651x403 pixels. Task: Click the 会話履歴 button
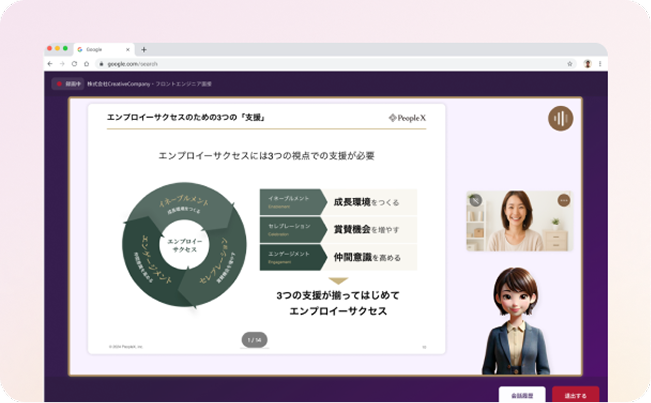click(522, 394)
